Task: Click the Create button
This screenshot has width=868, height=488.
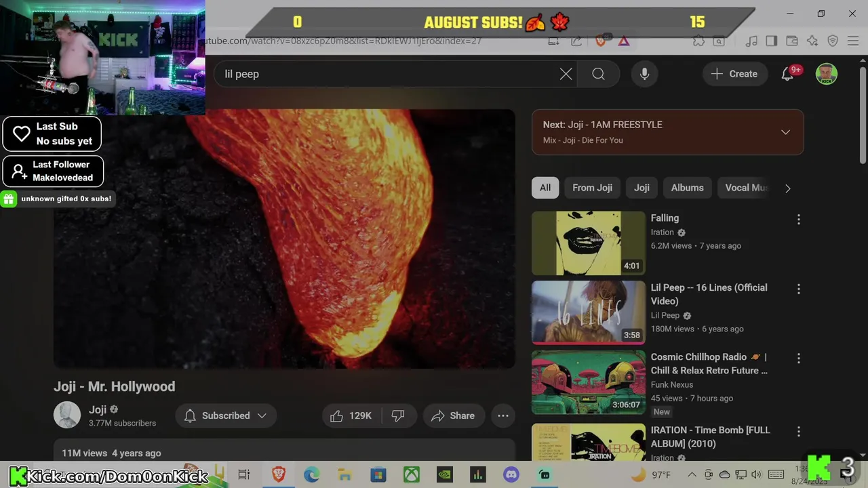Action: point(734,74)
